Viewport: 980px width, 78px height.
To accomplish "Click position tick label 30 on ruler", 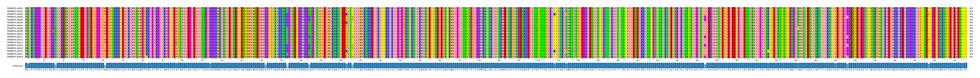I will pos(83,60).
